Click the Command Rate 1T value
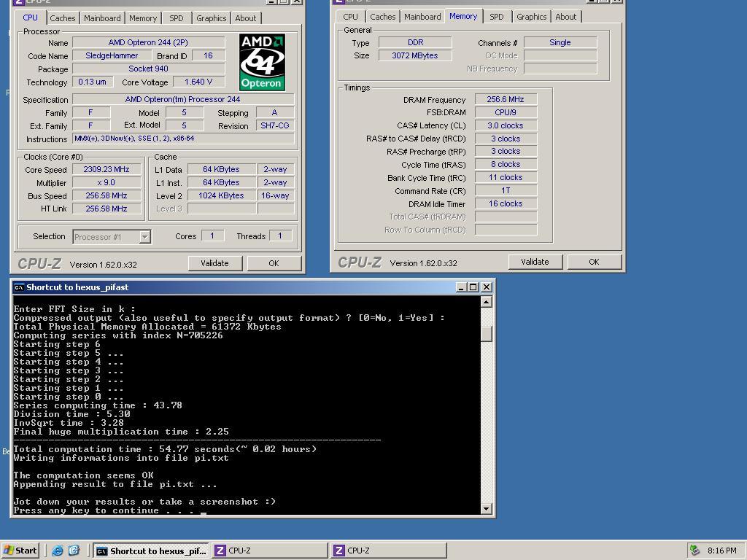The height and width of the screenshot is (560, 747). 506,190
